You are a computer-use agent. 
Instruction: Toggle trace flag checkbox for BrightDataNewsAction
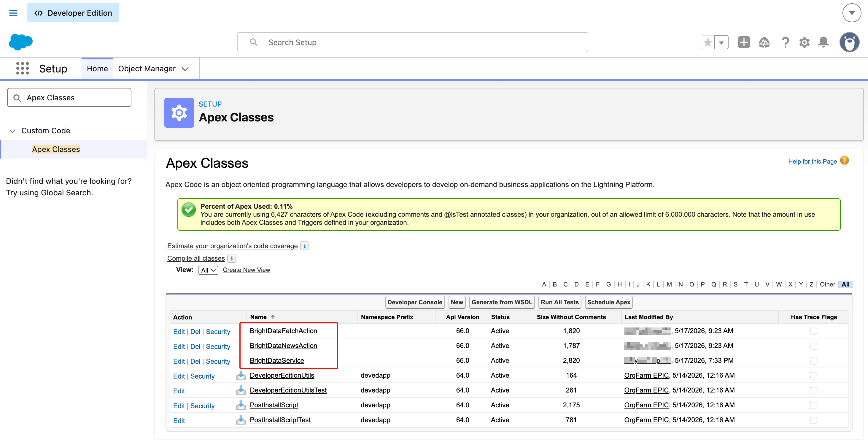(813, 346)
